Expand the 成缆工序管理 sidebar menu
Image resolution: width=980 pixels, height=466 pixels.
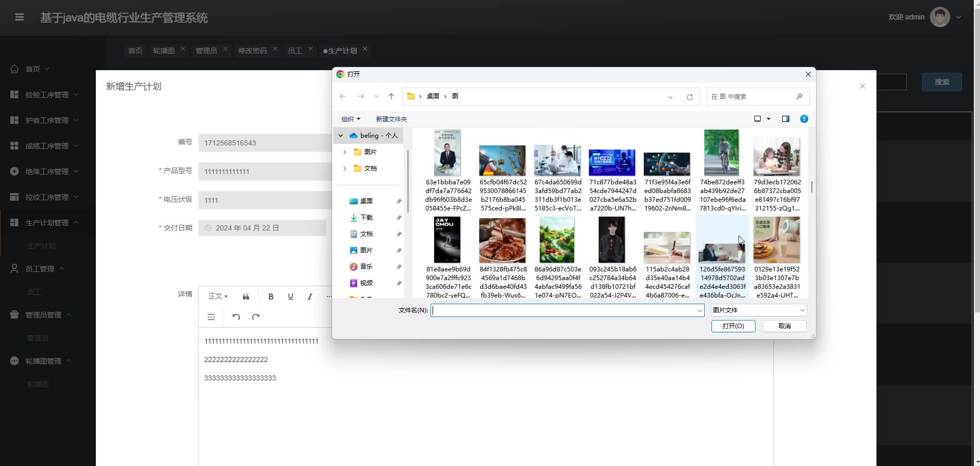tap(48, 146)
